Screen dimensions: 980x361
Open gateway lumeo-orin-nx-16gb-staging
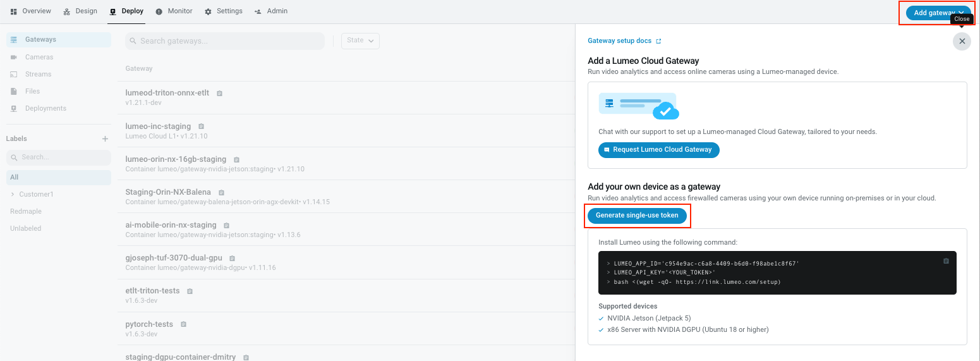(176, 159)
